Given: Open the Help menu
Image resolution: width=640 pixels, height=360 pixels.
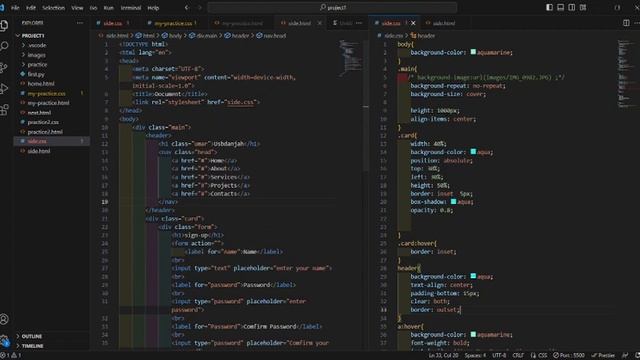Looking at the screenshot, I should click(x=153, y=8).
